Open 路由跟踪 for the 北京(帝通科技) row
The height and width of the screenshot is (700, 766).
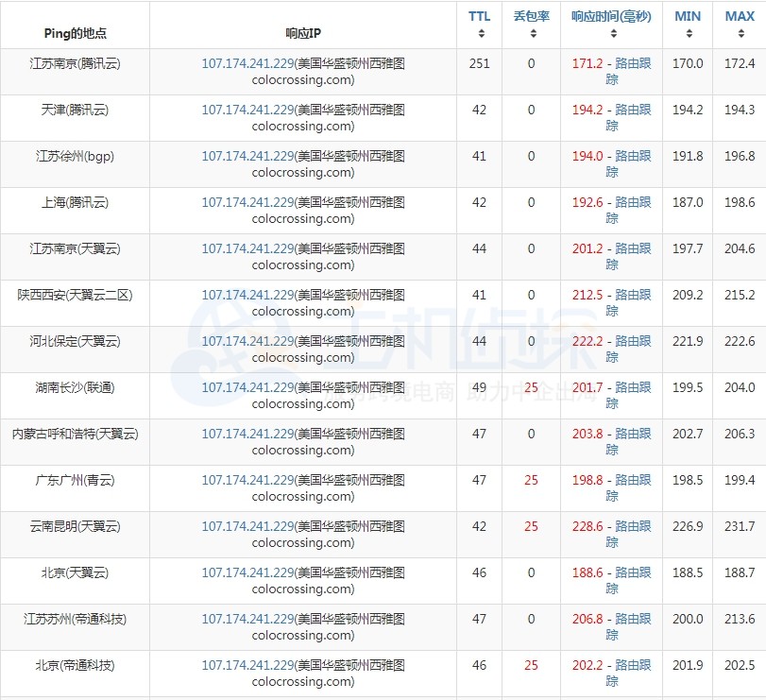coord(632,665)
